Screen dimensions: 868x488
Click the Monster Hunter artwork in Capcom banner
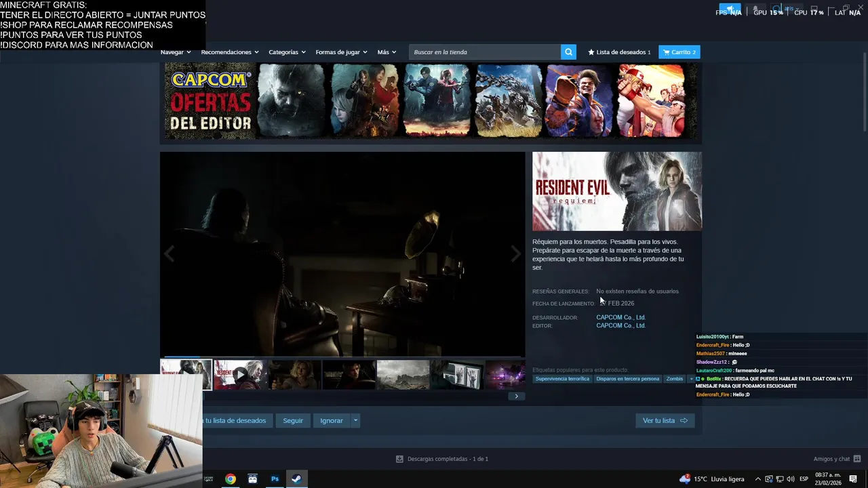(x=508, y=101)
